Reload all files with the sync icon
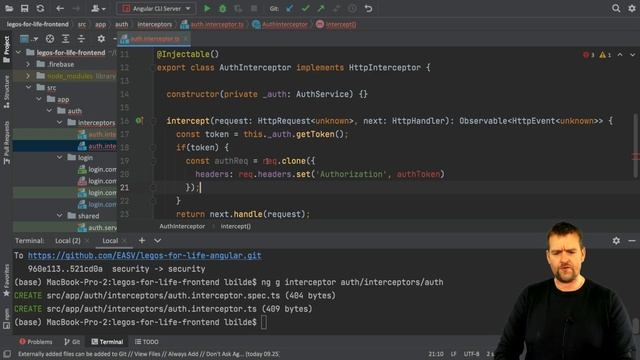The image size is (640, 360). [40, 8]
